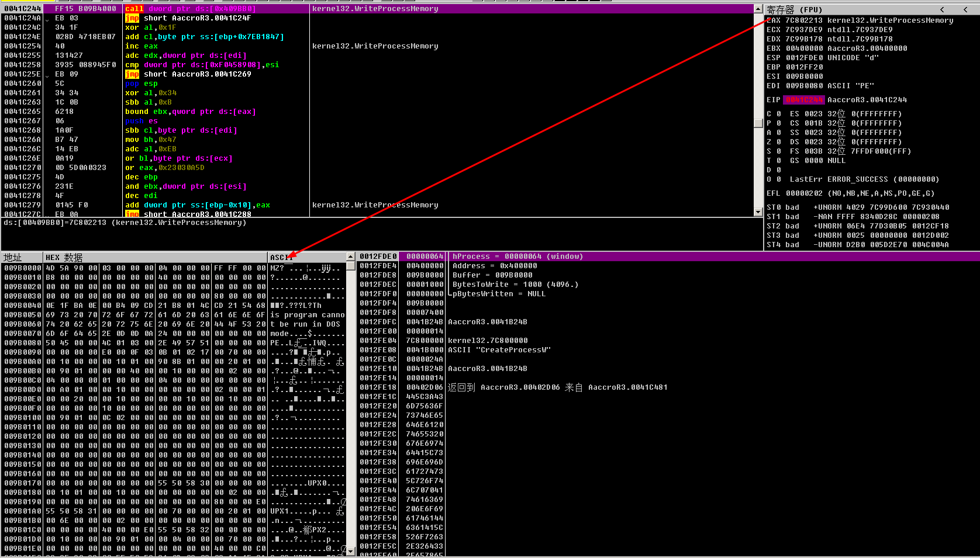The image size is (980, 558).
Task: Select the add cl,byte ptr ss:[ebp+0x7EB1847] line
Action: pyautogui.click(x=204, y=37)
